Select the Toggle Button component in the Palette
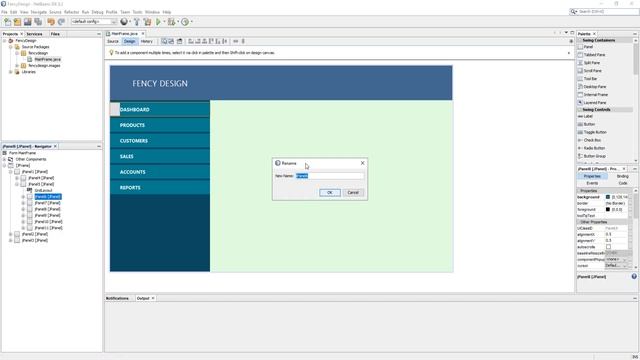The width and height of the screenshot is (640, 360). [592, 132]
